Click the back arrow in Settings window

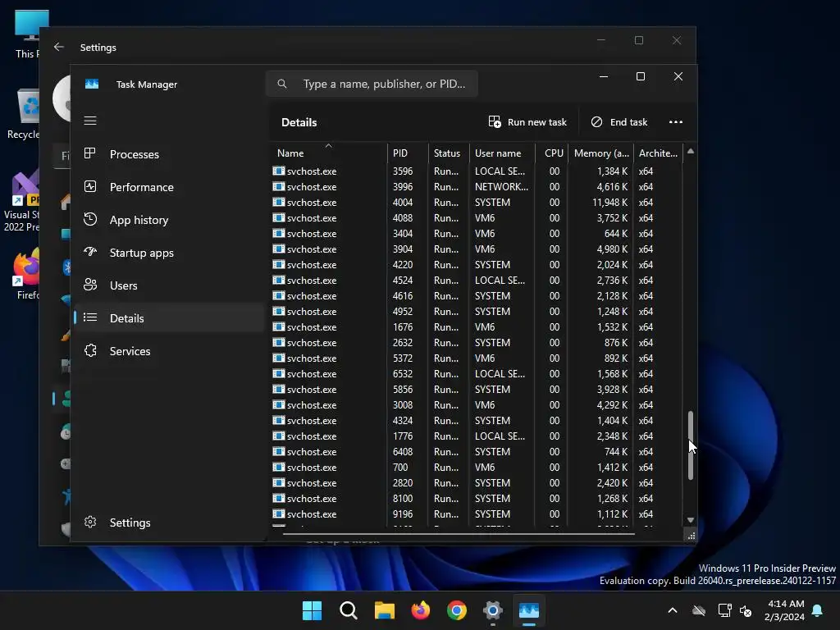pyautogui.click(x=59, y=47)
